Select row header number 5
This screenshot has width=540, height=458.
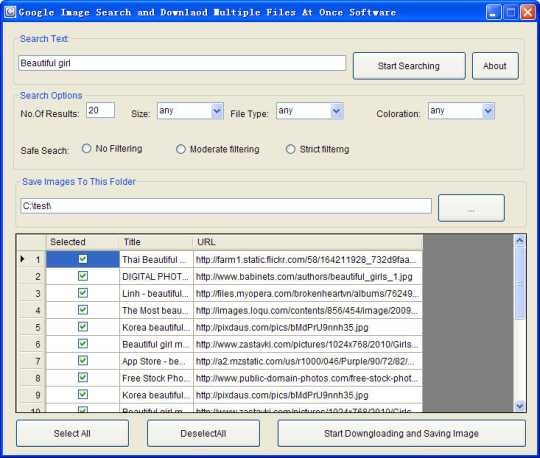point(31,327)
